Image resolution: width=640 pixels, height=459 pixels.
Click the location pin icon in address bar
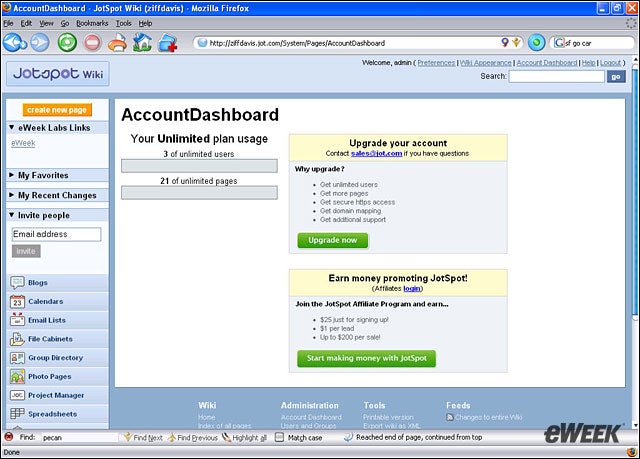tap(505, 42)
